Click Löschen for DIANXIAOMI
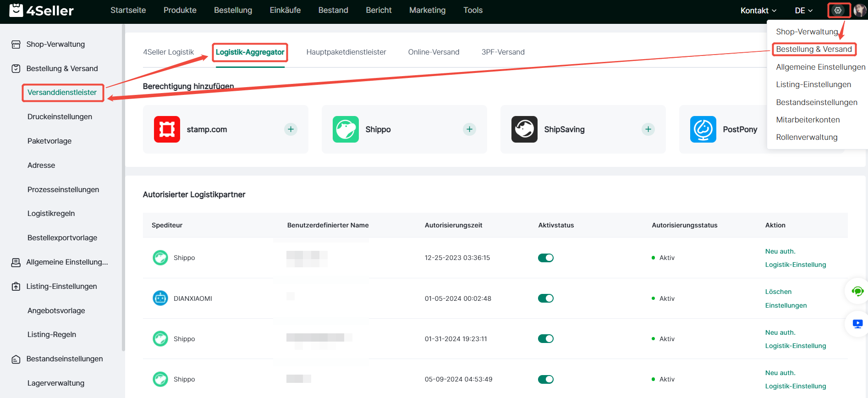This screenshot has width=868, height=398. (778, 292)
